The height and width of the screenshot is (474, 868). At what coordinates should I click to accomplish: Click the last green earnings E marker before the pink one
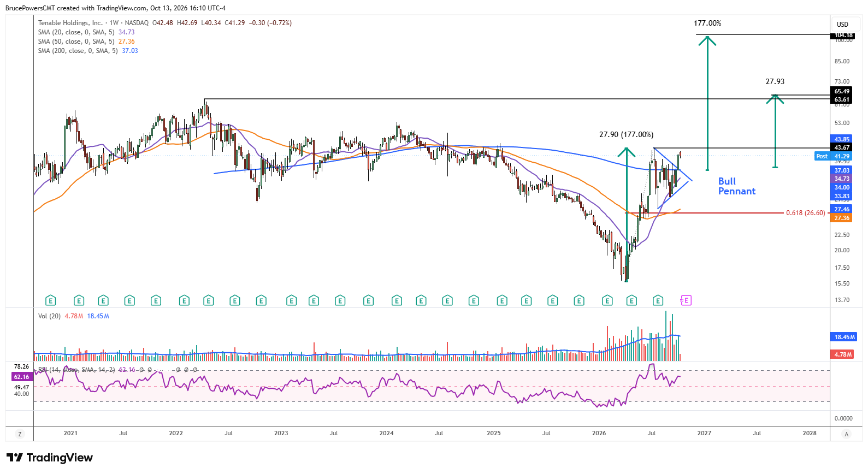coord(658,300)
